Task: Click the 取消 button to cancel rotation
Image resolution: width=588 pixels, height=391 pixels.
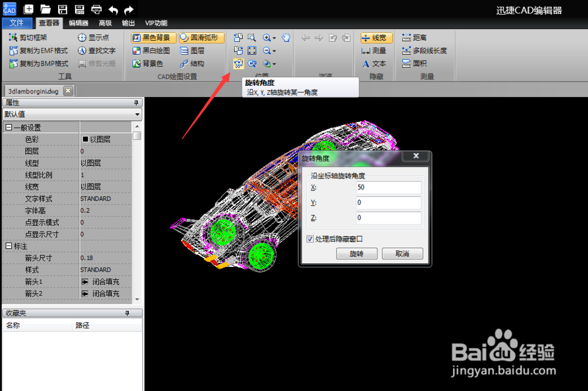Action: pos(402,253)
